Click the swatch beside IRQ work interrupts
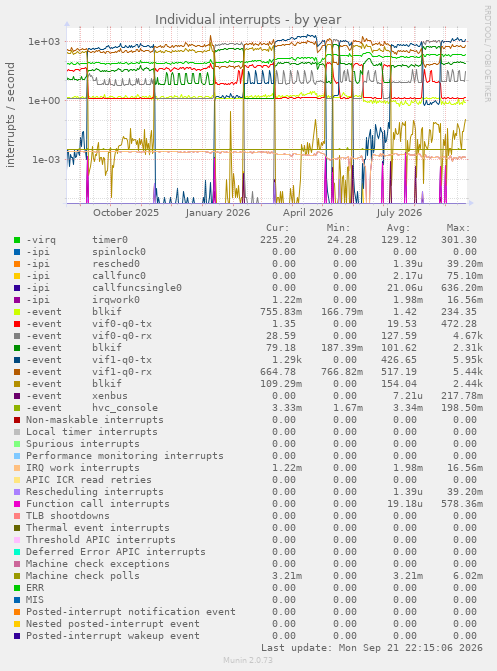This screenshot has width=497, height=671. point(17,468)
